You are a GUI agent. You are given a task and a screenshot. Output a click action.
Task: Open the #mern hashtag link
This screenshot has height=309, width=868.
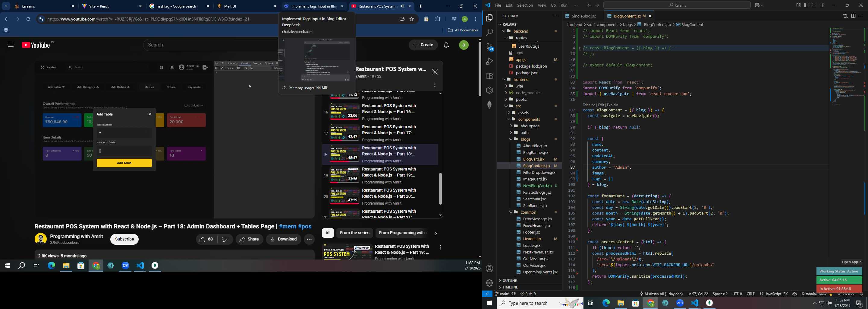(288, 227)
